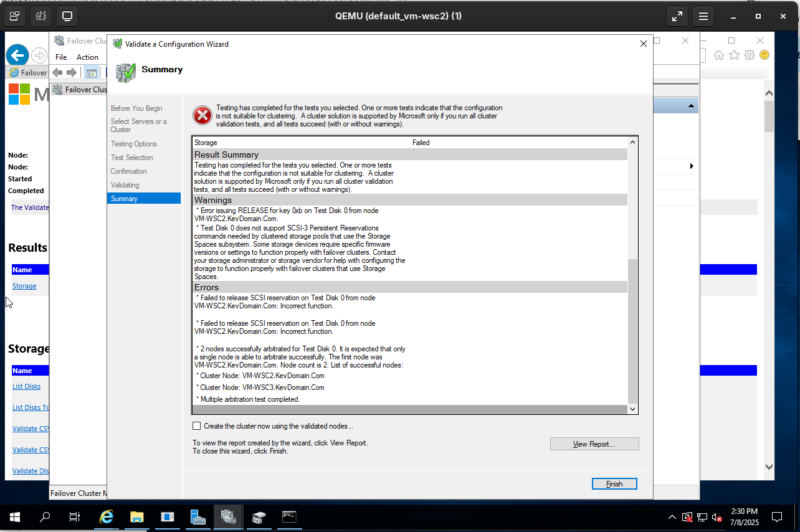Open the 'List Disks To' link in report
Screen dimensions: 800x532
[31, 407]
